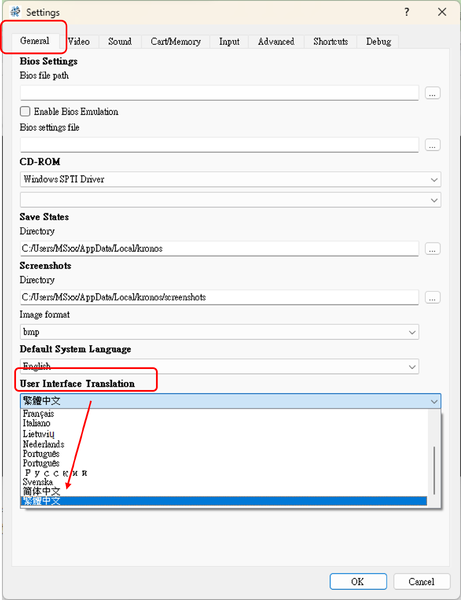Open the Default System Language dropdown
The height and width of the screenshot is (600, 461).
(219, 366)
